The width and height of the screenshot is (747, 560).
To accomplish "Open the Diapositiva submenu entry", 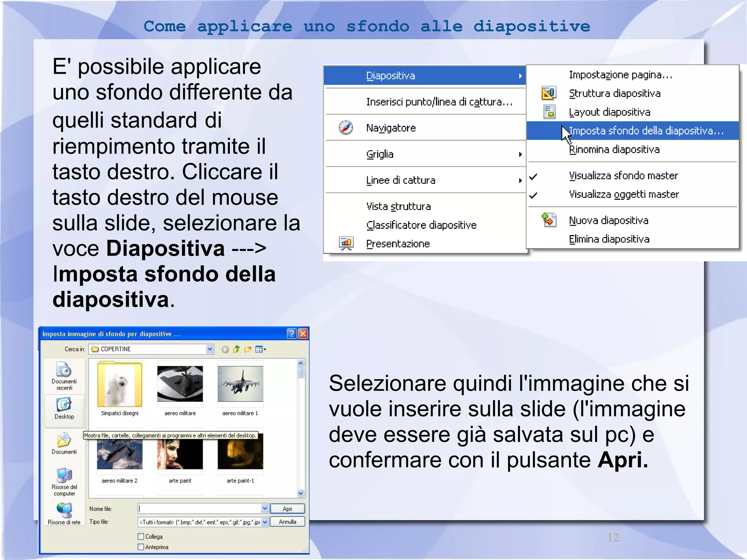I will [x=425, y=76].
